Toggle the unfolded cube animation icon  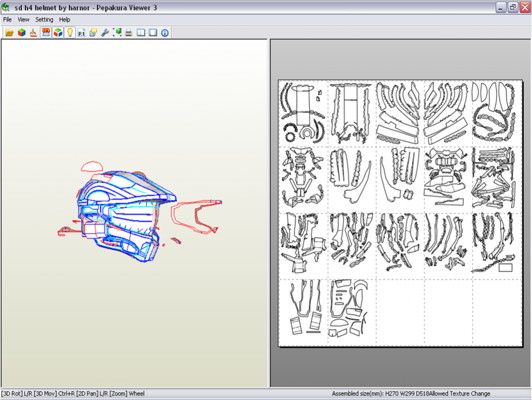[58, 33]
